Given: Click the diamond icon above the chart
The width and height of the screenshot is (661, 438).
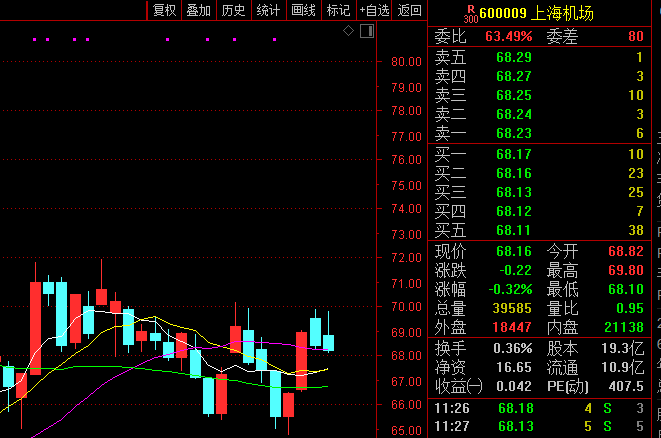Looking at the screenshot, I should click(x=348, y=31).
